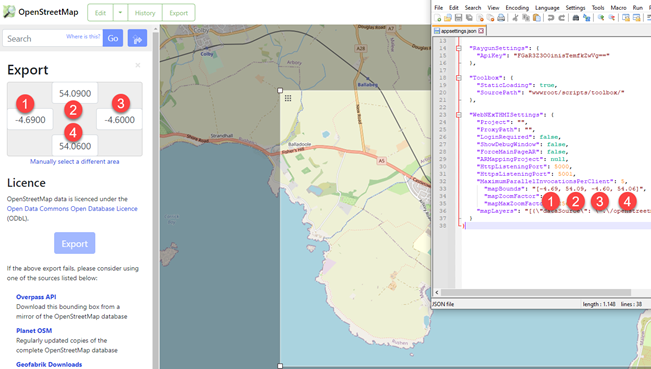The image size is (651, 369).
Task: Click the Print icon in Notepad++
Action: pos(501,18)
